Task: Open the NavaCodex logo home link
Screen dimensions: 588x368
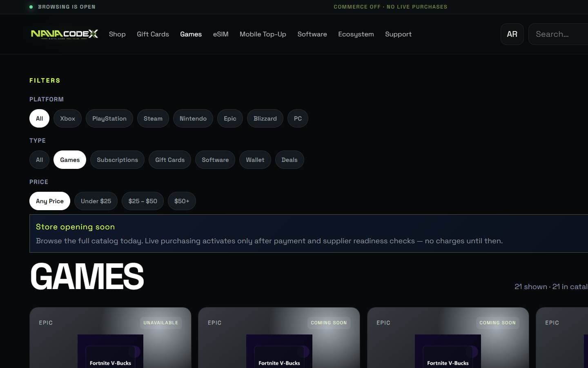Action: click(x=65, y=34)
